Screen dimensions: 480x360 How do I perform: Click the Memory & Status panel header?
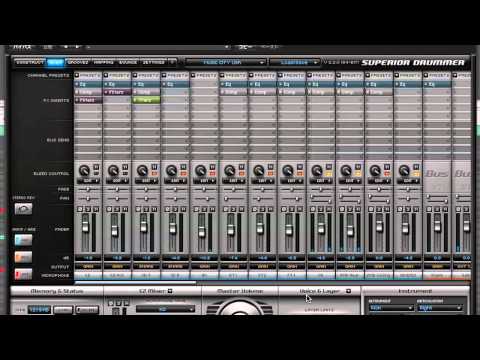click(57, 291)
